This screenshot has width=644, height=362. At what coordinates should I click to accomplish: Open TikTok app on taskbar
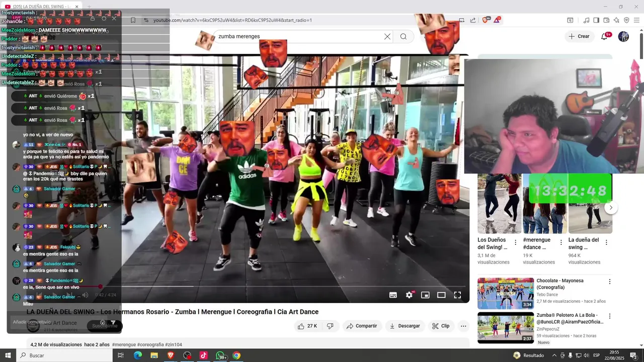203,355
